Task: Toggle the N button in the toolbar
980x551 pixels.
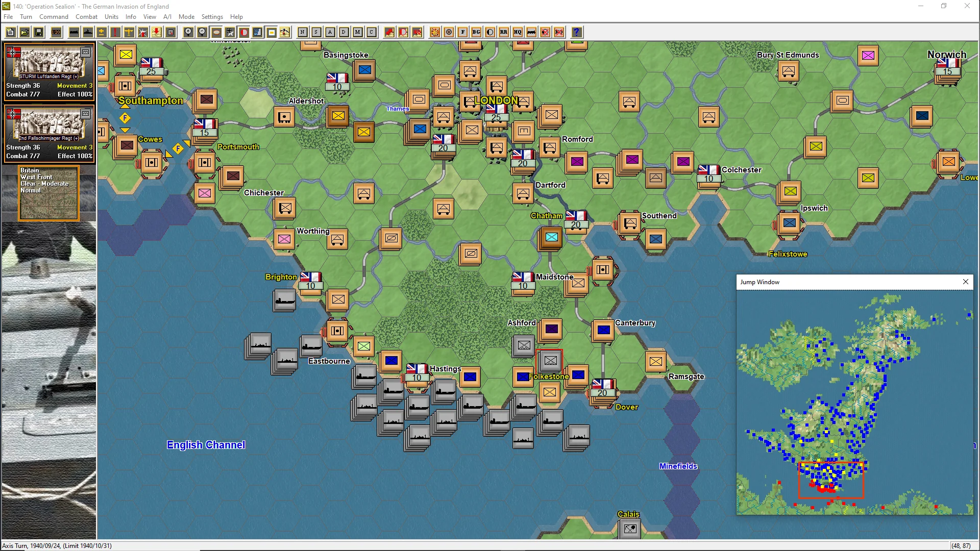Action: 303,32
